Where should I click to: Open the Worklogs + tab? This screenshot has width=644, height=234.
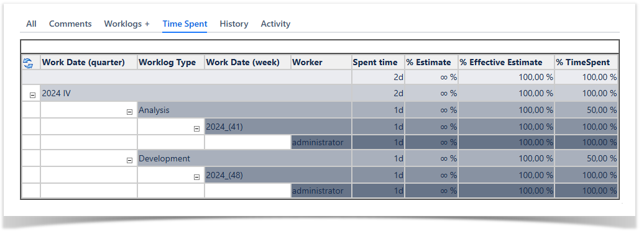pyautogui.click(x=127, y=24)
